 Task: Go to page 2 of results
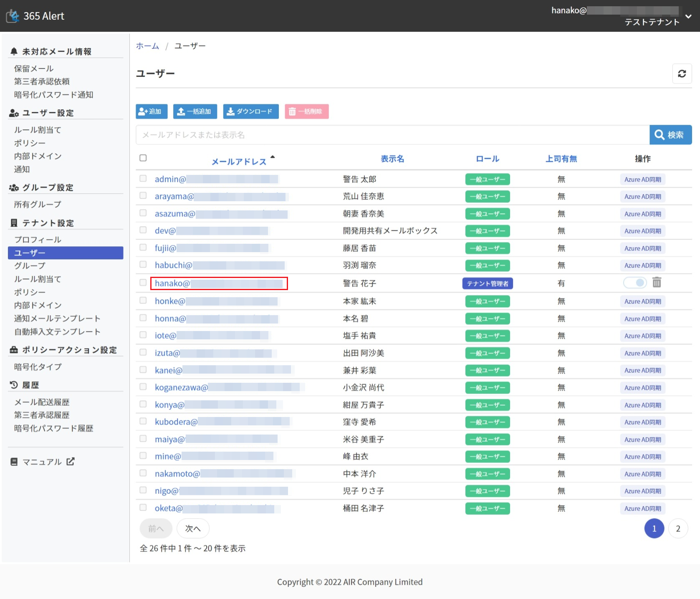click(x=678, y=528)
